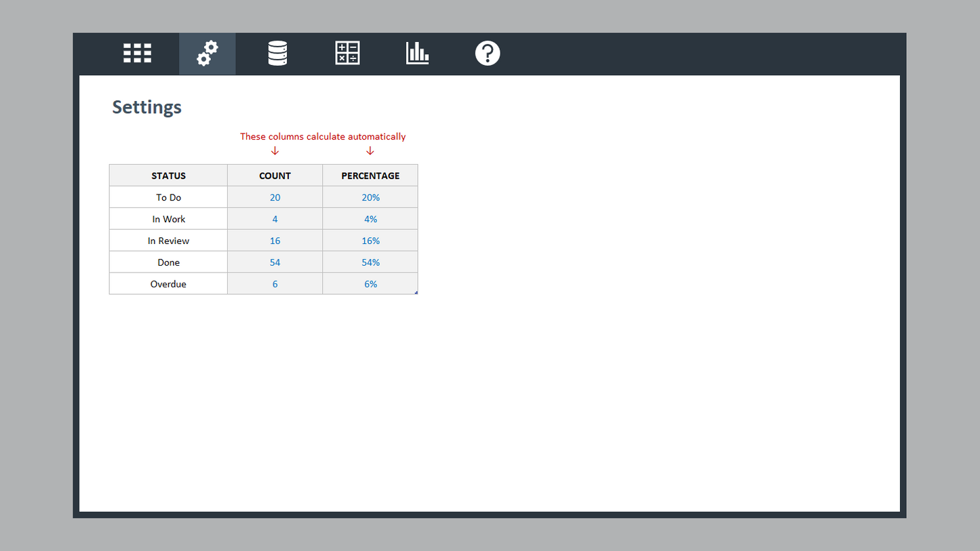Open the grid dashboard icon
The image size is (980, 551).
click(x=137, y=53)
